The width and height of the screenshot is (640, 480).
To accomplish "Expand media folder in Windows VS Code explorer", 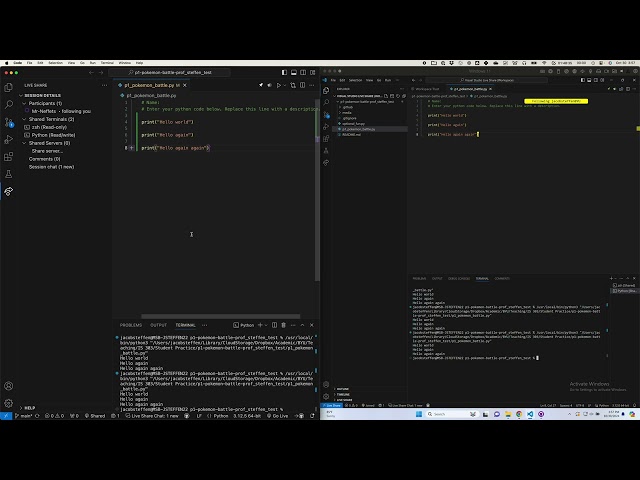I will point(347,112).
